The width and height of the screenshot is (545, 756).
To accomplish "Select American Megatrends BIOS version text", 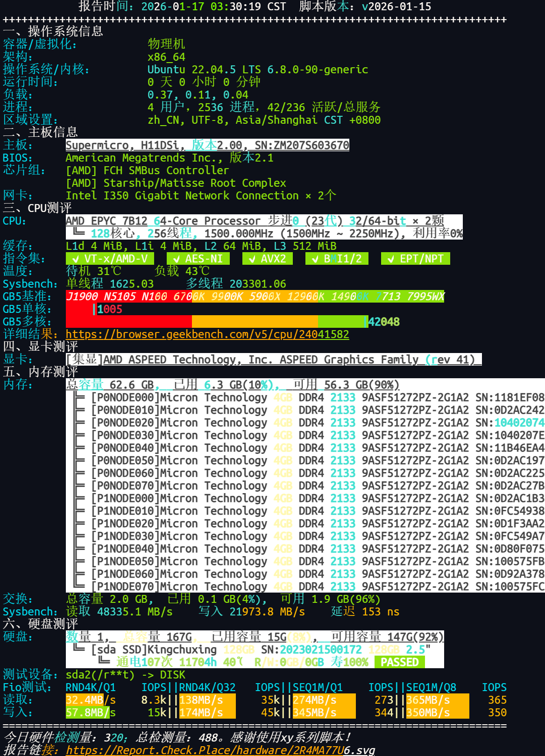I will coord(170,158).
